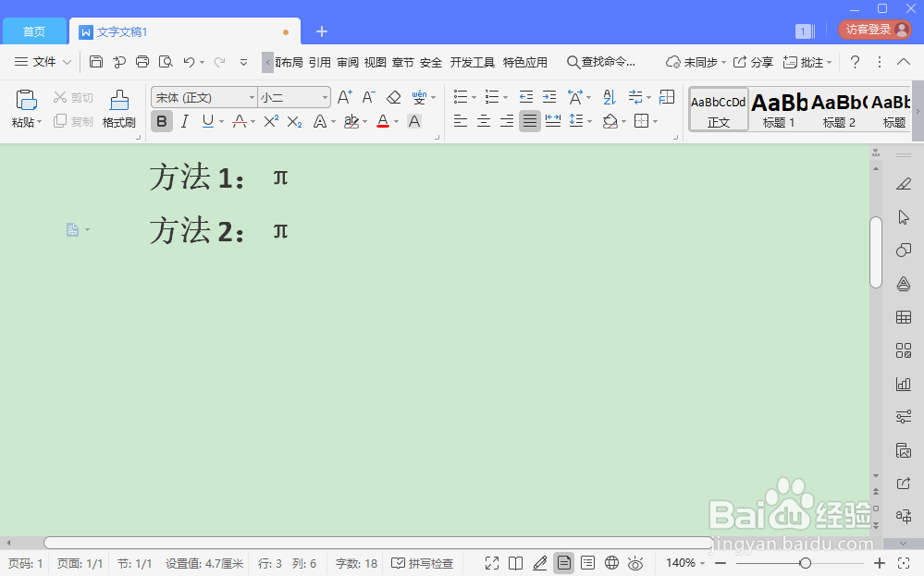Open the chart tool in right sidebar
The width and height of the screenshot is (924, 576).
pyautogui.click(x=904, y=383)
